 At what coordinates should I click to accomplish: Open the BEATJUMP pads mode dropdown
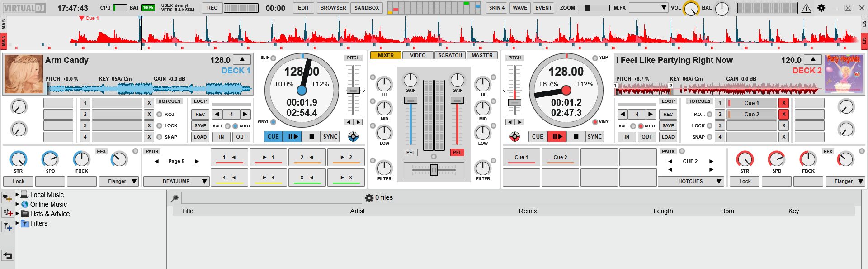(176, 181)
